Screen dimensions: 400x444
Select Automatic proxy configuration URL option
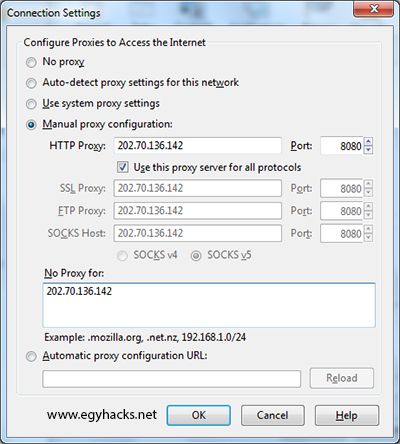[x=31, y=356]
